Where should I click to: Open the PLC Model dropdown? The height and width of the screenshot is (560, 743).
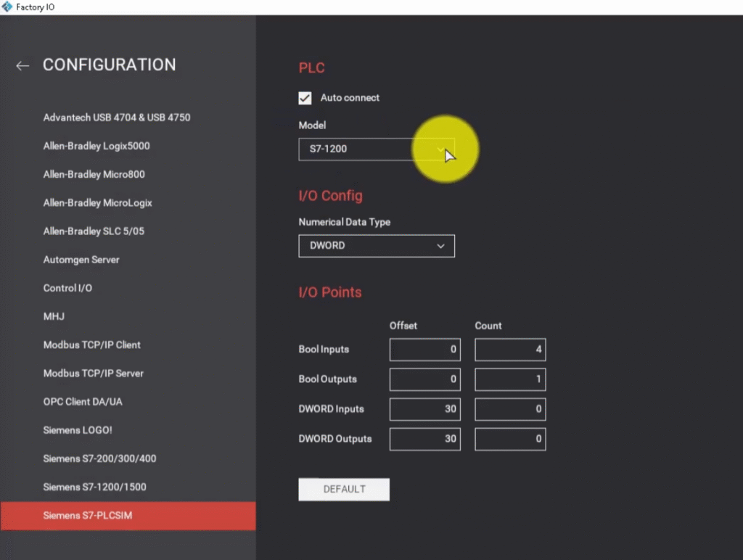[376, 149]
